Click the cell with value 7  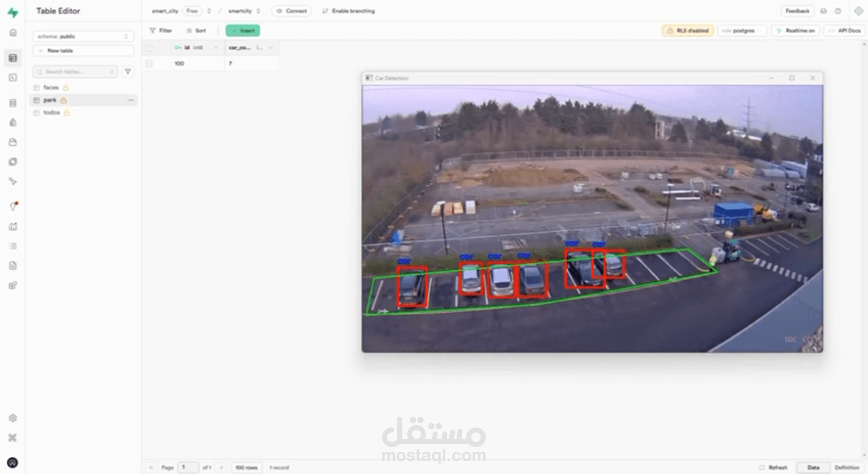click(x=252, y=63)
